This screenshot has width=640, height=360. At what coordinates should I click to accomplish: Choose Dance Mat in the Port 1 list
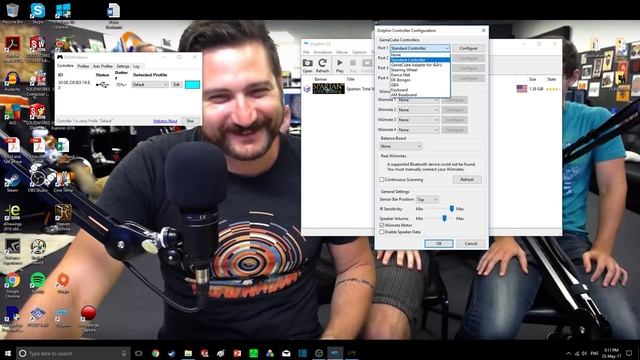[420, 75]
